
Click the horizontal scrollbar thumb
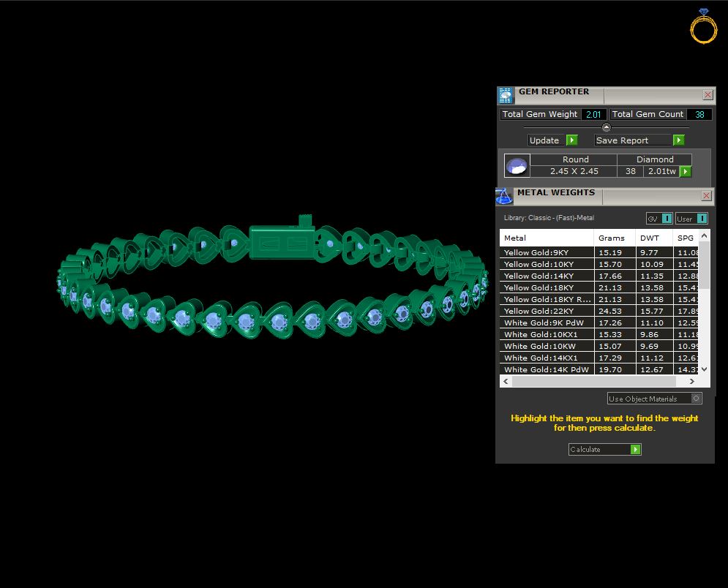(x=594, y=382)
